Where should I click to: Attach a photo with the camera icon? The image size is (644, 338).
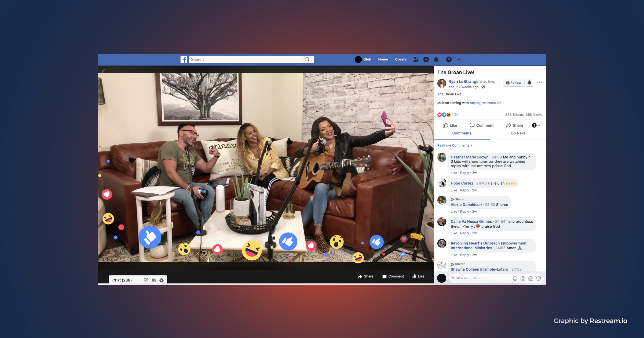[523, 278]
